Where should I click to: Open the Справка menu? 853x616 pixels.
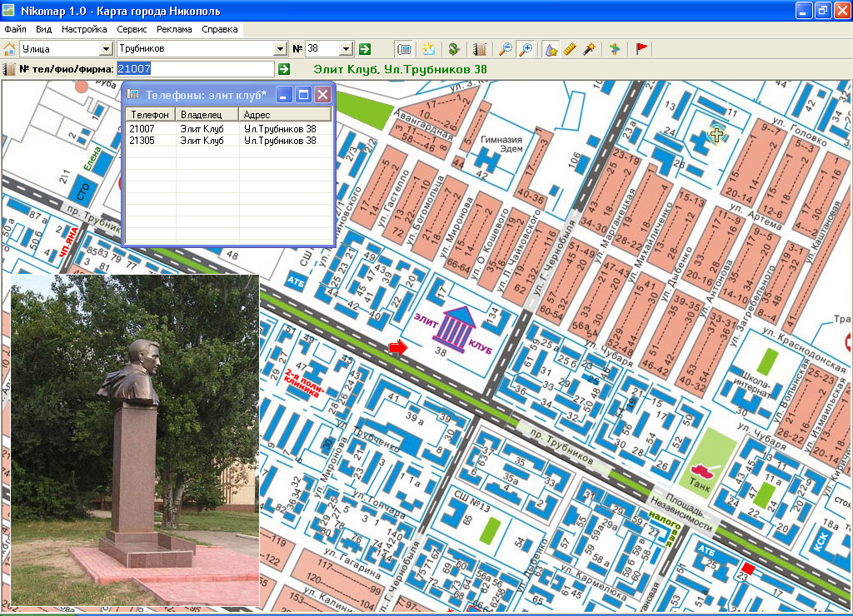pos(220,29)
